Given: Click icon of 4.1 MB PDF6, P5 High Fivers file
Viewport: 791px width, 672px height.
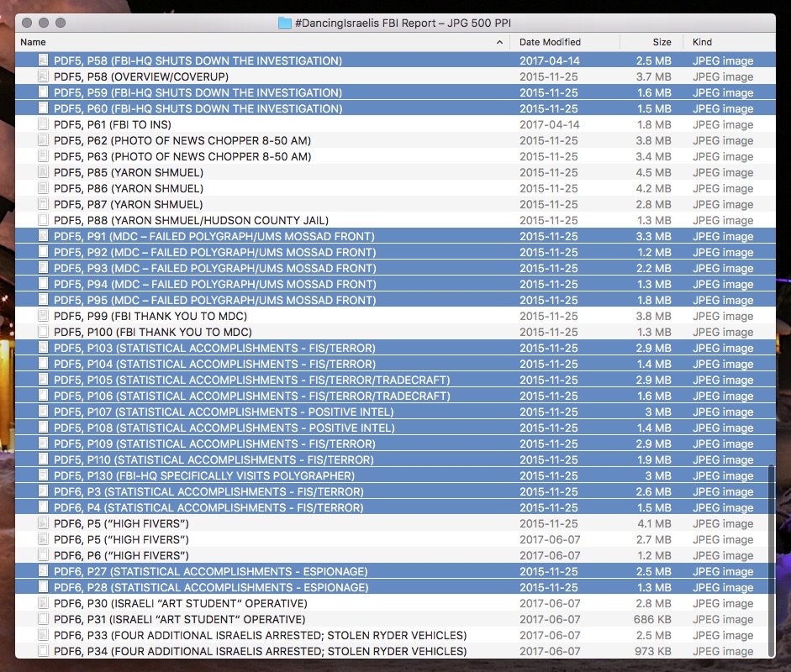Looking at the screenshot, I should (44, 523).
